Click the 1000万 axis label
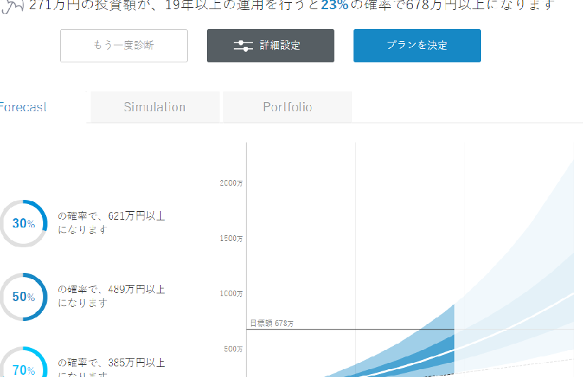 click(x=231, y=293)
